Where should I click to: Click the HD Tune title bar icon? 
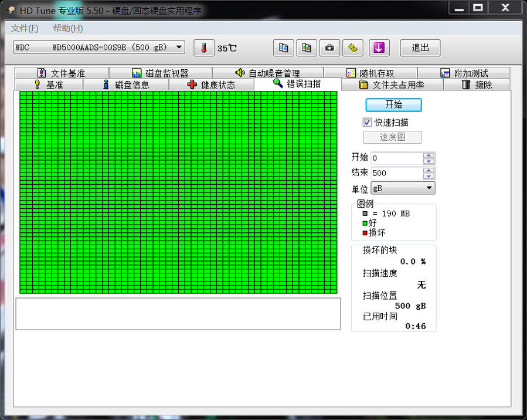(12, 10)
